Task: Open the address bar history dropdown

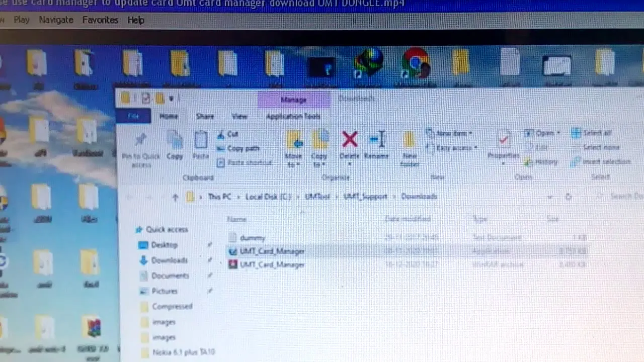Action: (x=549, y=197)
